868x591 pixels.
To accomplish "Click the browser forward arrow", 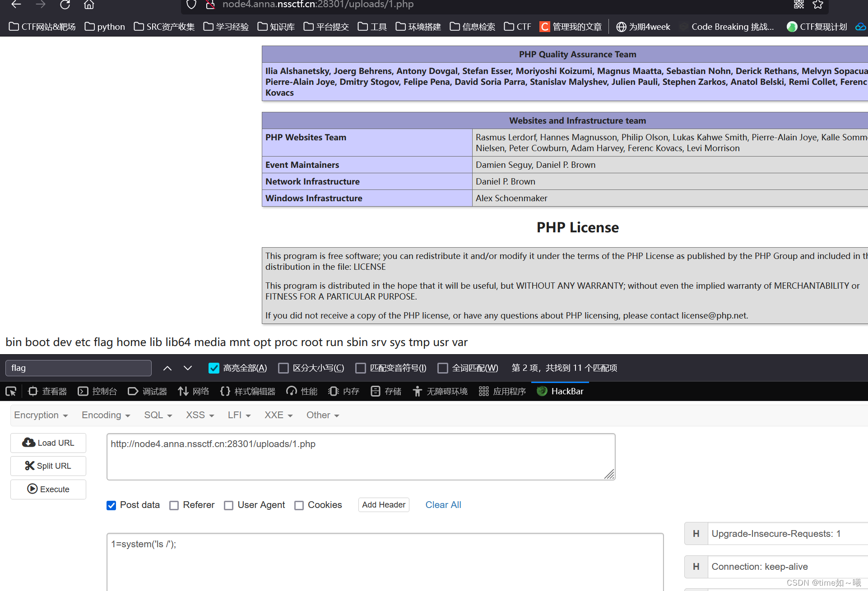I will (41, 5).
